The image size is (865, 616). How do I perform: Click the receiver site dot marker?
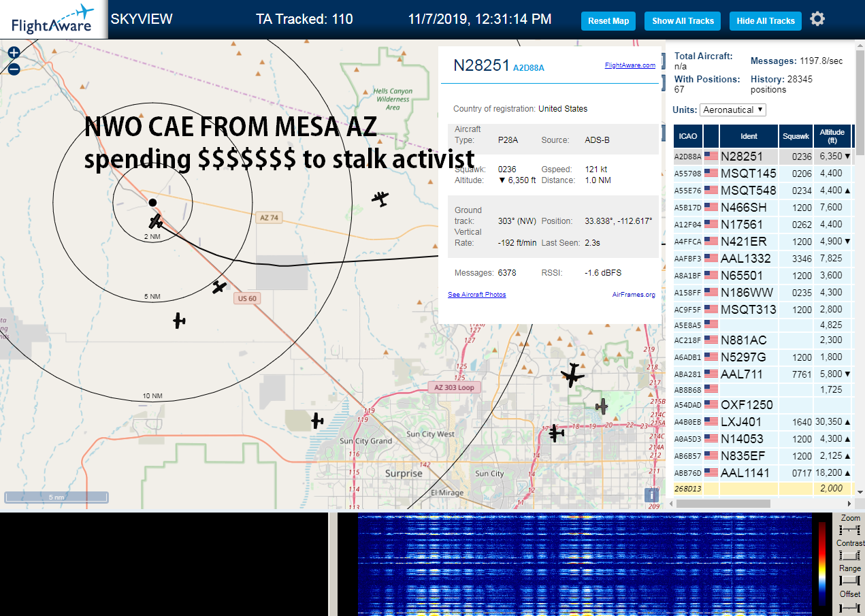tap(153, 202)
